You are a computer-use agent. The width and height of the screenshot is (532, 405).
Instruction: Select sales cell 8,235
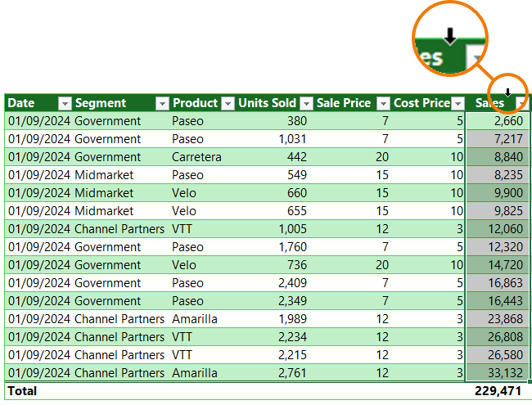coord(498,175)
